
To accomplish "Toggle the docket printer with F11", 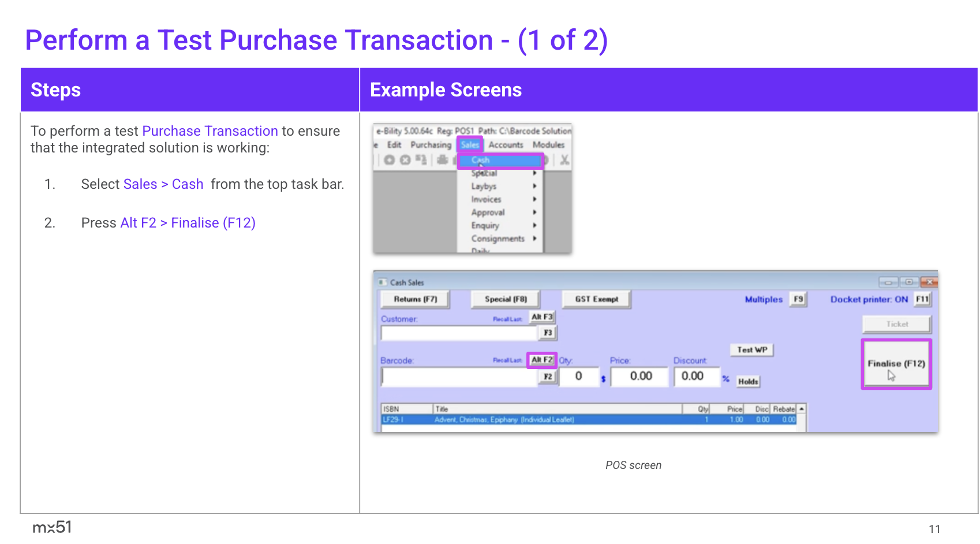I will 922,299.
